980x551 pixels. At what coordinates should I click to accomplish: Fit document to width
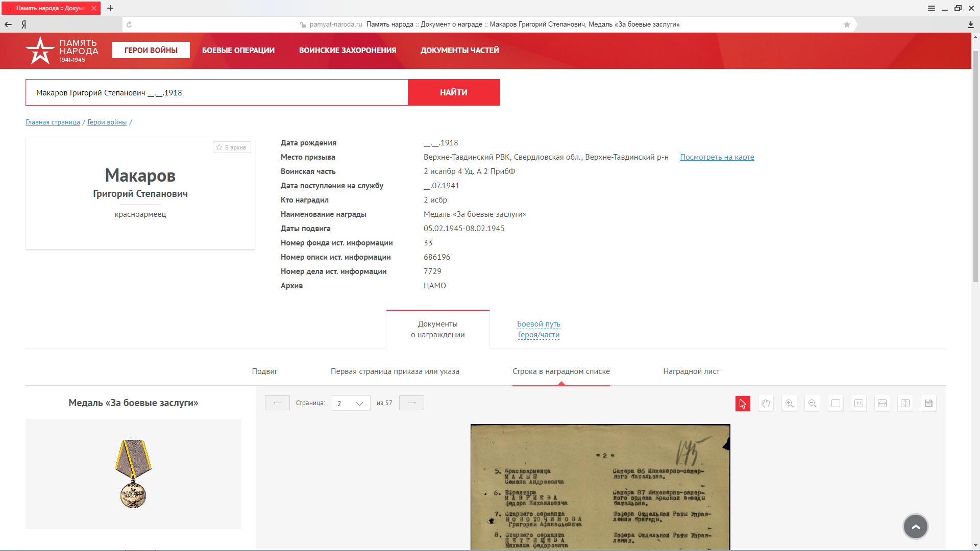click(x=882, y=404)
